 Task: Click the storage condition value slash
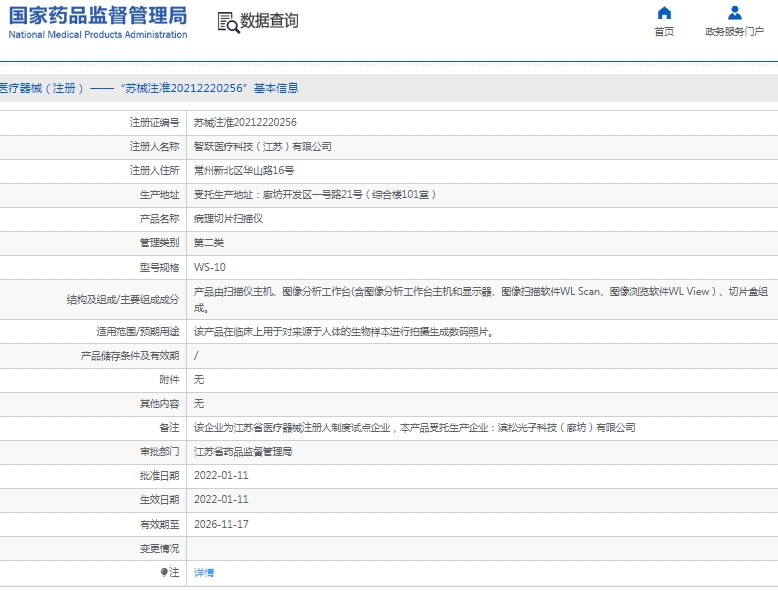196,356
